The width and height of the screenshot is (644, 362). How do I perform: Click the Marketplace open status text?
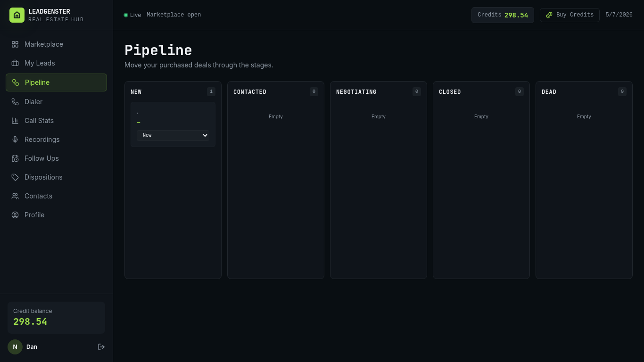coord(174,15)
